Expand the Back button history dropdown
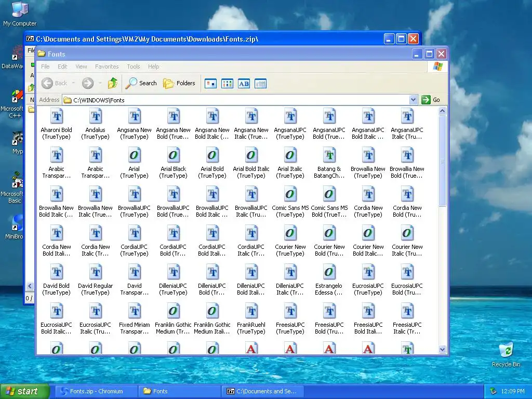 tap(74, 83)
